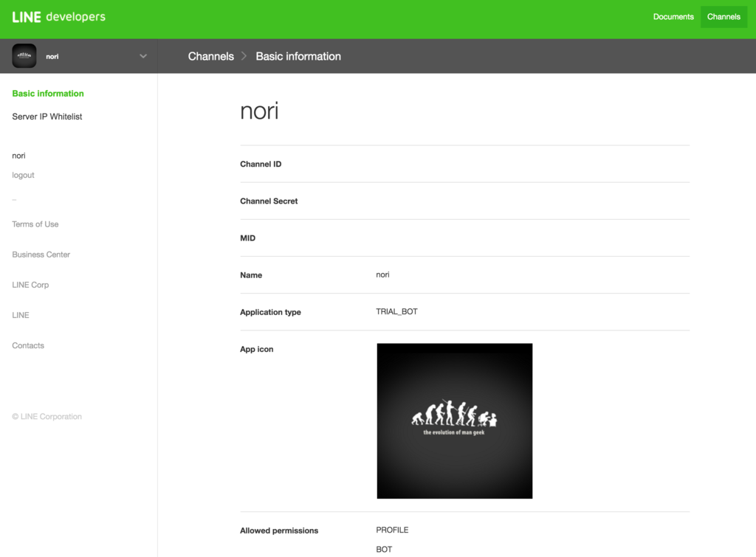
Task: Open the LINE link in sidebar
Action: [x=20, y=315]
